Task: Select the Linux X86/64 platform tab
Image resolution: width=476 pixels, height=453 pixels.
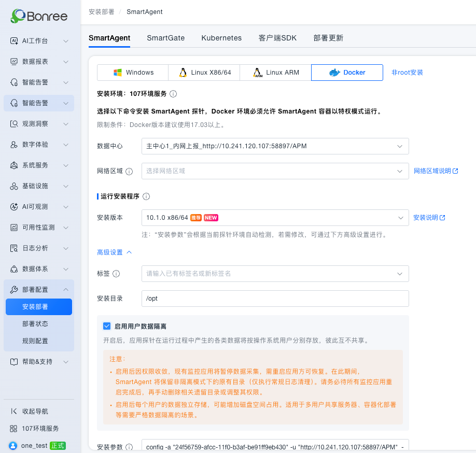Action: (204, 73)
